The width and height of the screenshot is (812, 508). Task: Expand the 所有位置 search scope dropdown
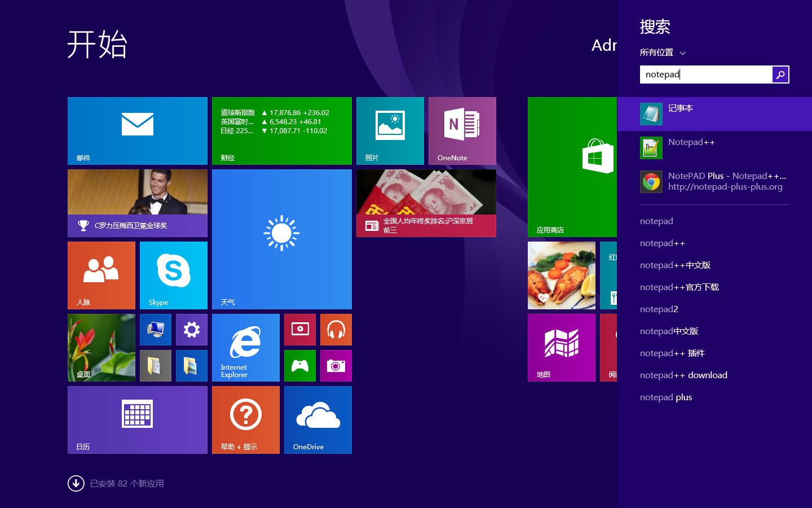pos(663,52)
